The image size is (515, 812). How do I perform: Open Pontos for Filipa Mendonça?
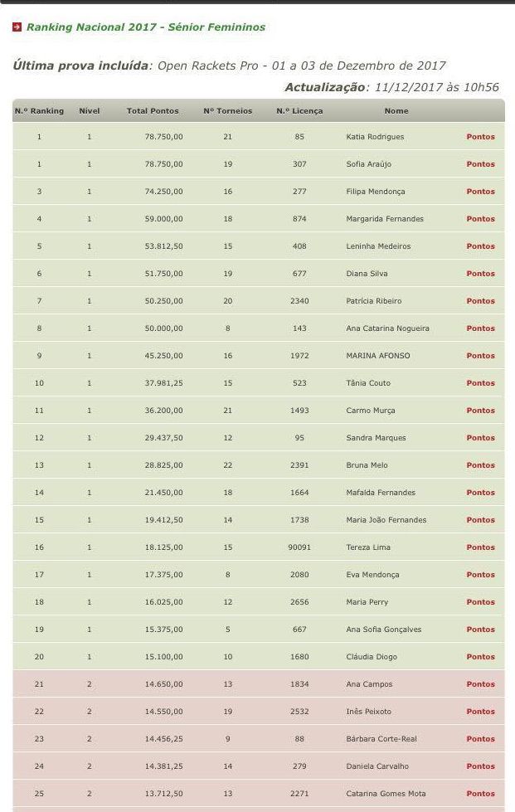pos(480,191)
